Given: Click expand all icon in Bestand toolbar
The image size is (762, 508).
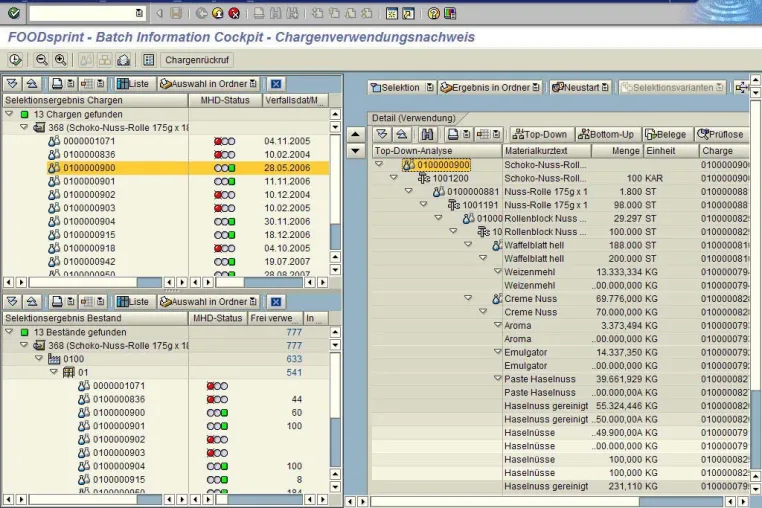Looking at the screenshot, I should pyautogui.click(x=12, y=301).
